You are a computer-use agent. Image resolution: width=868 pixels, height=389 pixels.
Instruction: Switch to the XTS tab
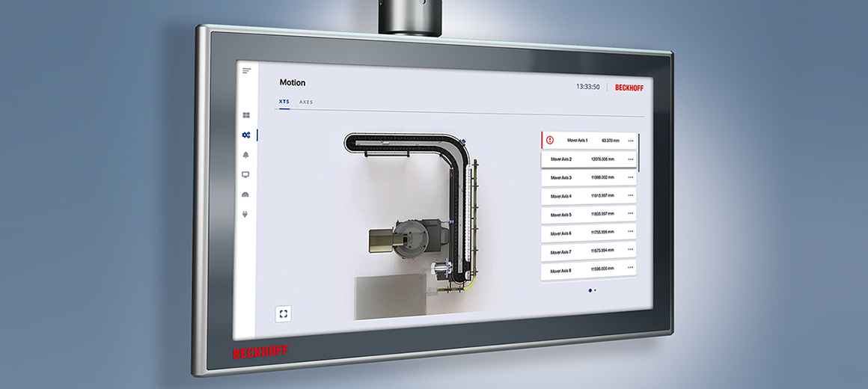(284, 102)
